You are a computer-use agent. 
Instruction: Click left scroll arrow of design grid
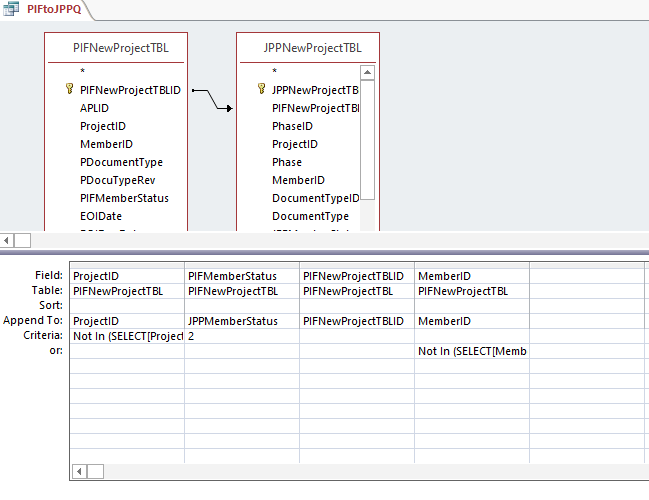[79, 471]
